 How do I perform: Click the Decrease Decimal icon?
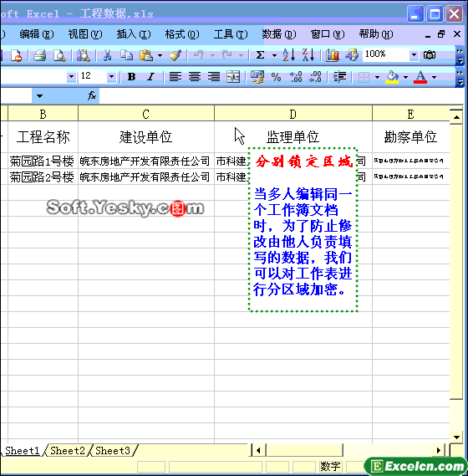click(x=315, y=77)
